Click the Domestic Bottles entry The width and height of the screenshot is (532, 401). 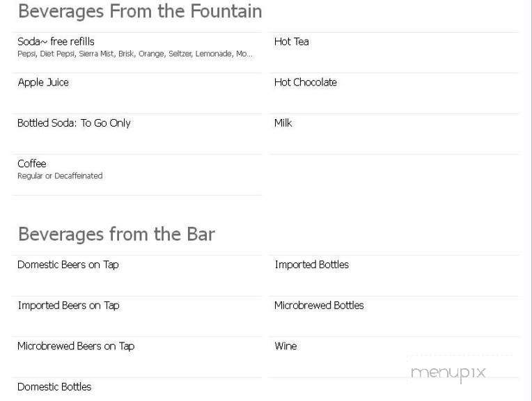[x=54, y=387]
